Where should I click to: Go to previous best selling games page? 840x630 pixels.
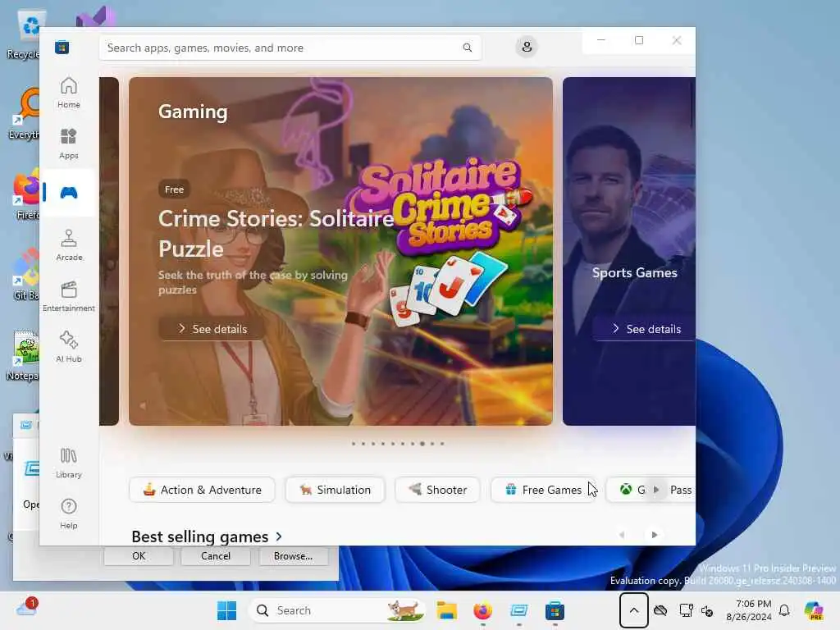coord(622,535)
